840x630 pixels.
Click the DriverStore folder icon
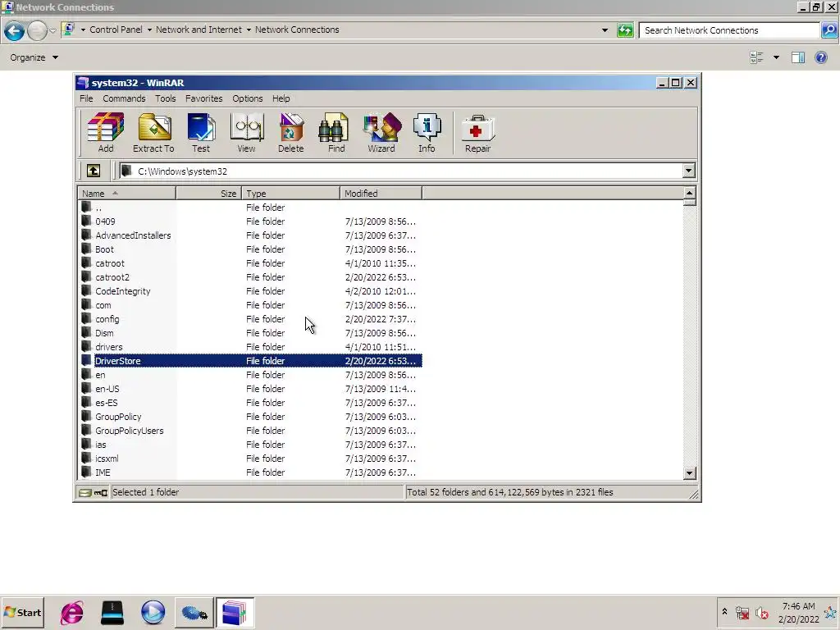pyautogui.click(x=86, y=361)
